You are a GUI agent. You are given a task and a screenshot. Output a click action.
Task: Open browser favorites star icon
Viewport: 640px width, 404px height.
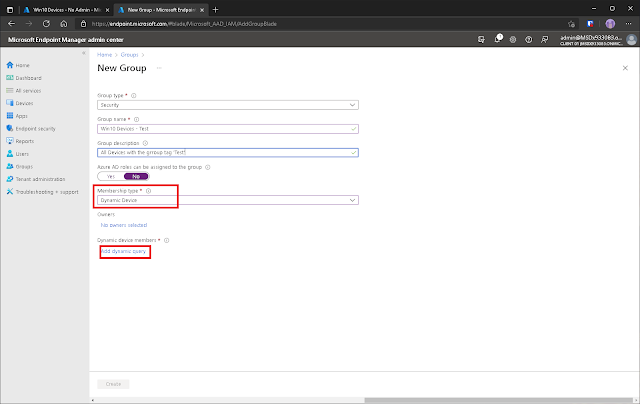click(571, 24)
